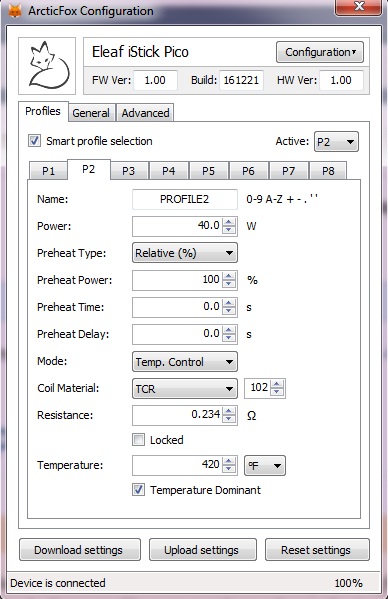Click the Power value field
Viewport: 388px width, 599px height.
177,226
